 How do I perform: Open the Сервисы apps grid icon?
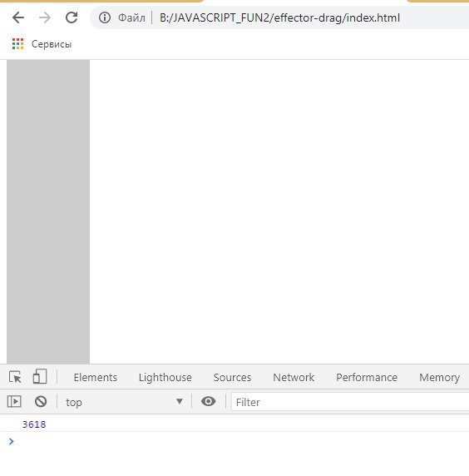pos(17,44)
